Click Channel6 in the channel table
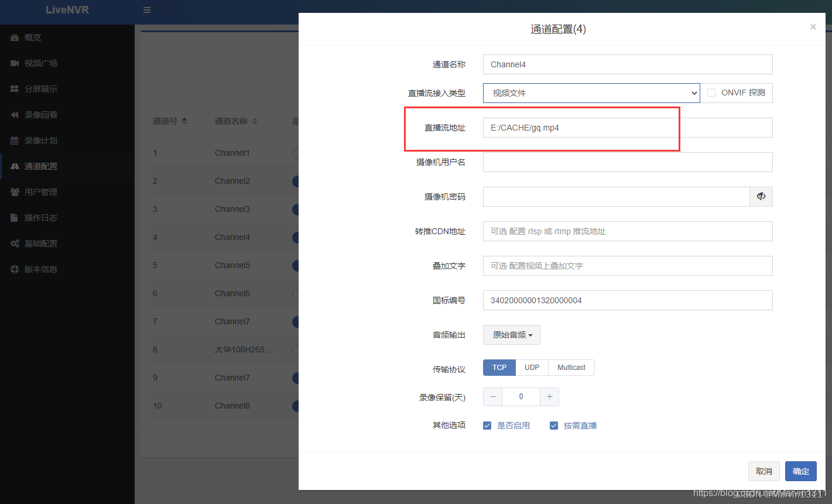832x504 pixels. [x=232, y=293]
